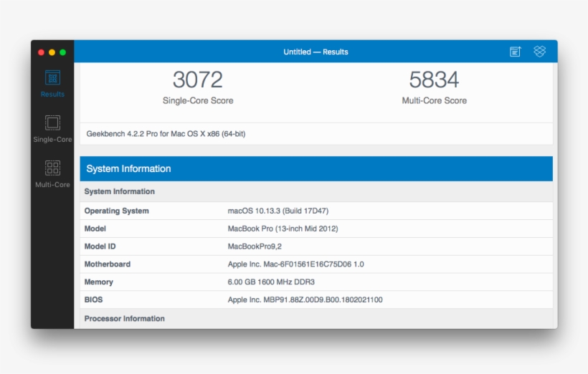Click the 'Results' sidebar label
The width and height of the screenshot is (588, 374).
[x=52, y=94]
